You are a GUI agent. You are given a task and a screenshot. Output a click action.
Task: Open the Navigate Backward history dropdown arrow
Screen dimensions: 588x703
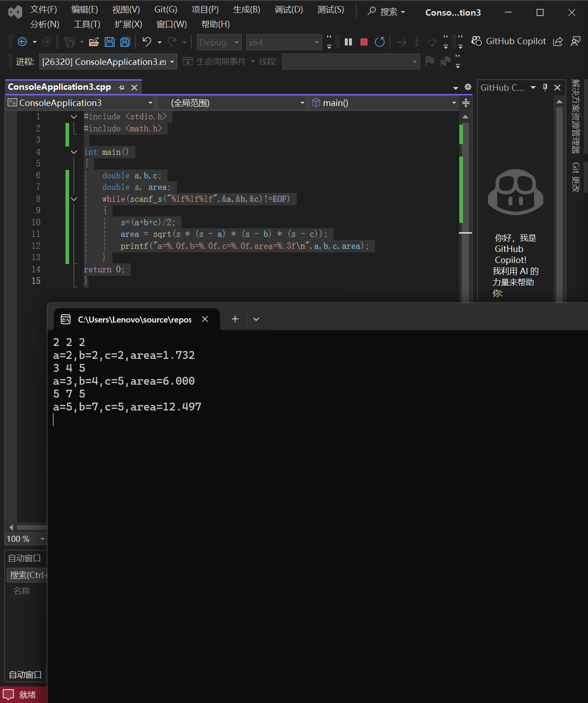click(35, 42)
